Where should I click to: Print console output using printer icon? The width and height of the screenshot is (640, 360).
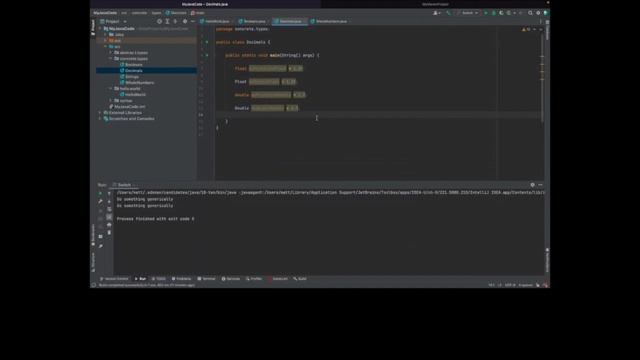(x=109, y=225)
